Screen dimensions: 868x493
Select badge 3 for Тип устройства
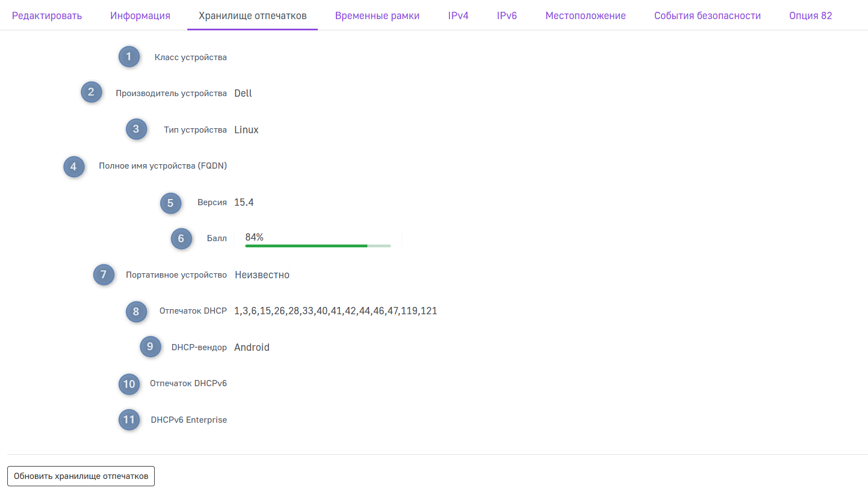point(136,129)
